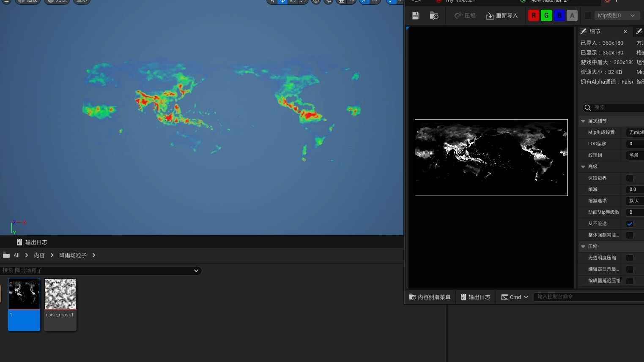Viewport: 644px width, 362px height.
Task: Select the scale tool in viewport toolbar
Action: click(x=303, y=1)
